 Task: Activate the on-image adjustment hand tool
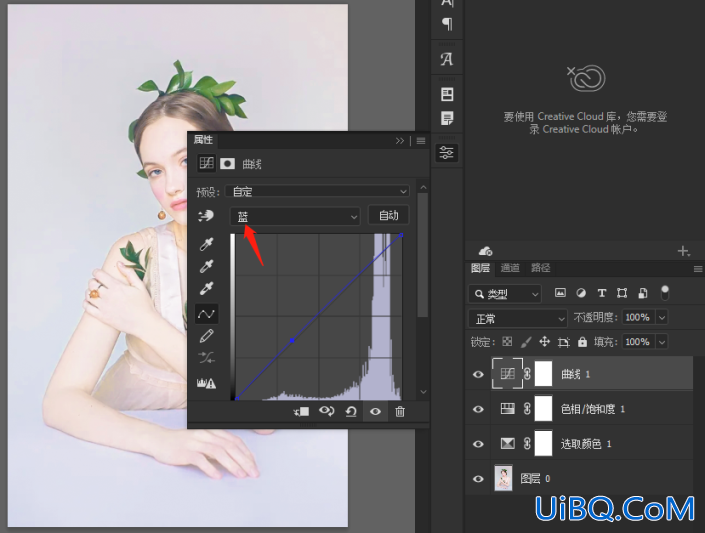point(206,216)
